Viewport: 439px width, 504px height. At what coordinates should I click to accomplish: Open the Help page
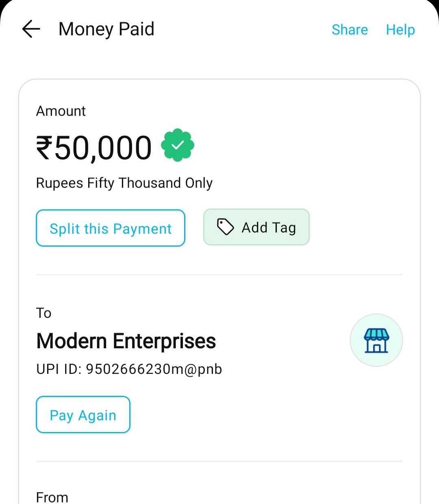click(x=400, y=30)
